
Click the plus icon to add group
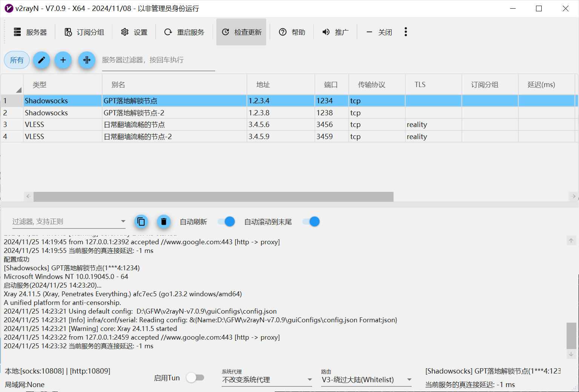point(63,60)
